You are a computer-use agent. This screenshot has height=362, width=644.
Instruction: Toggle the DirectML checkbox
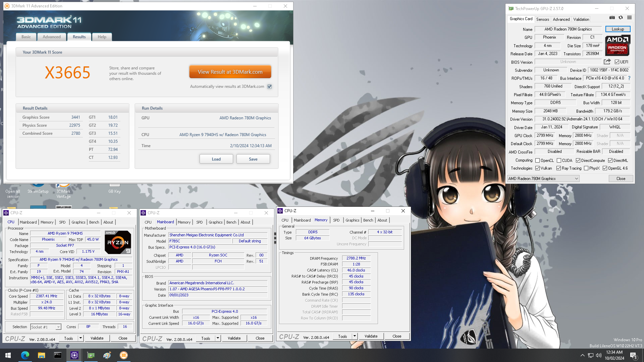click(610, 161)
